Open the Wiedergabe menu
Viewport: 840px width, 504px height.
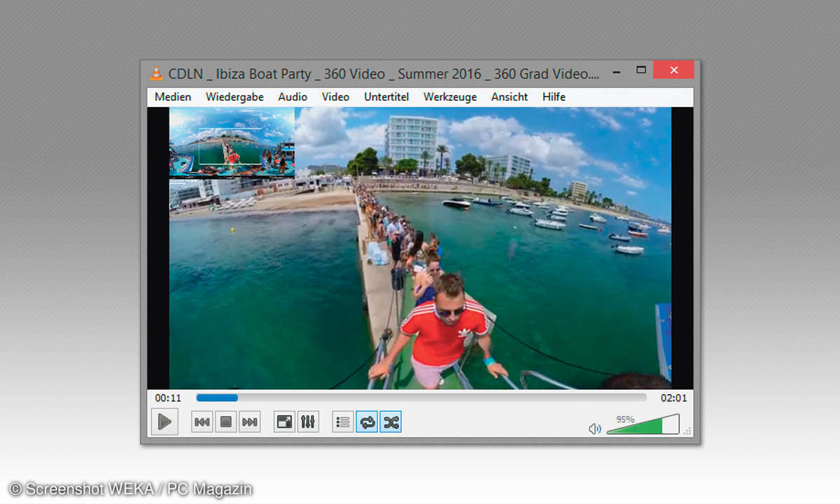tap(234, 97)
